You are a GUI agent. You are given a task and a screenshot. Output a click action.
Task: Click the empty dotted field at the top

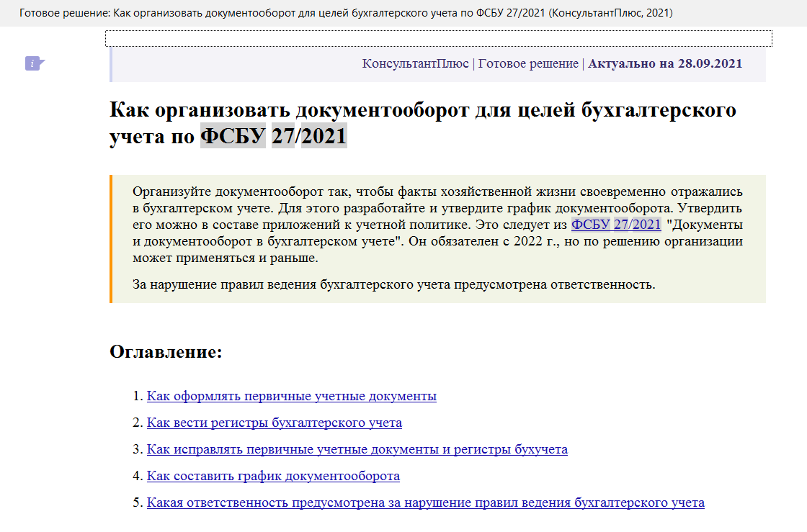439,39
